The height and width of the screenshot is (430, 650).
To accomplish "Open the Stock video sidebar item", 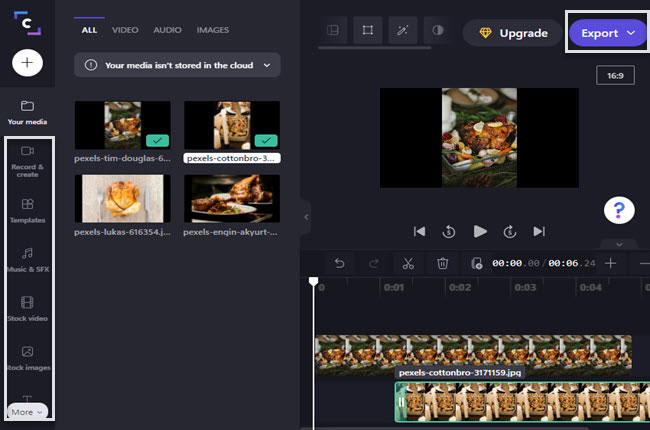I will coord(27,309).
